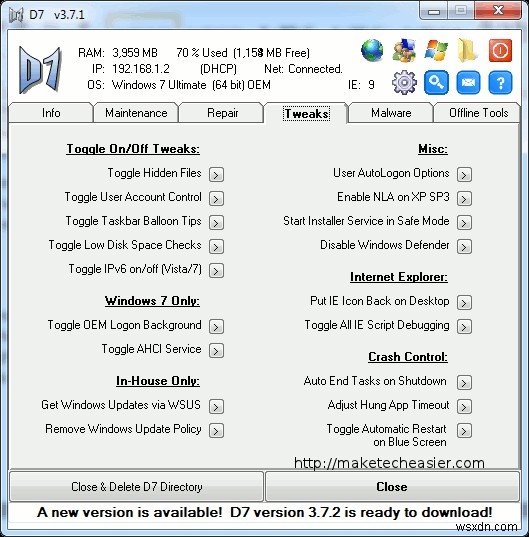
Task: Run Put IE Icon Back on Desktop arrow
Action: click(464, 302)
